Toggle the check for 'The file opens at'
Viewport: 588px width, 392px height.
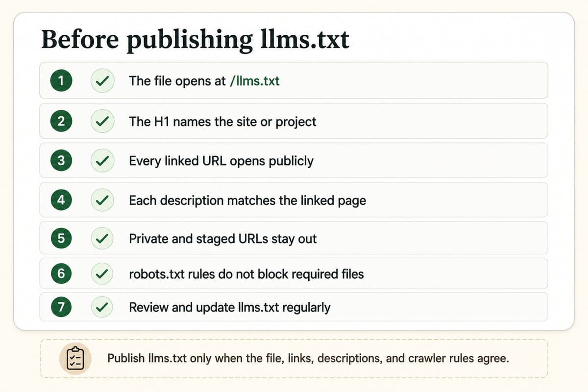click(102, 81)
